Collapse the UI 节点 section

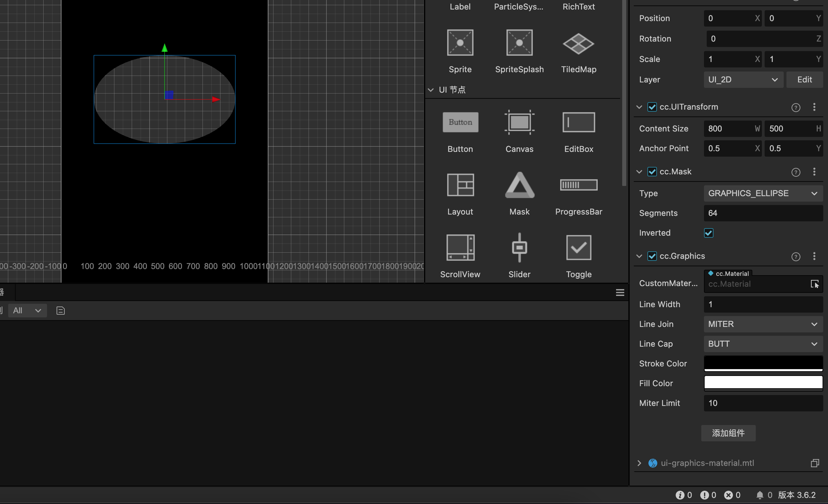click(x=431, y=90)
